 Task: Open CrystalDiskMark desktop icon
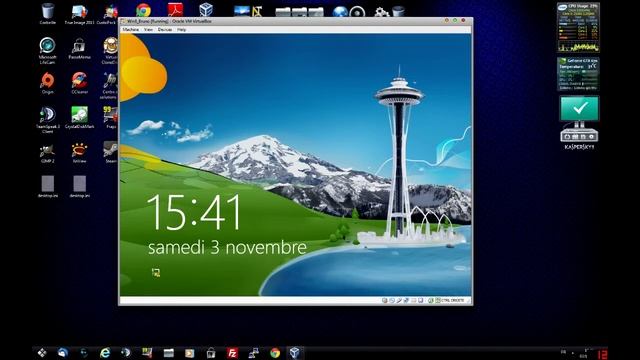[79, 118]
